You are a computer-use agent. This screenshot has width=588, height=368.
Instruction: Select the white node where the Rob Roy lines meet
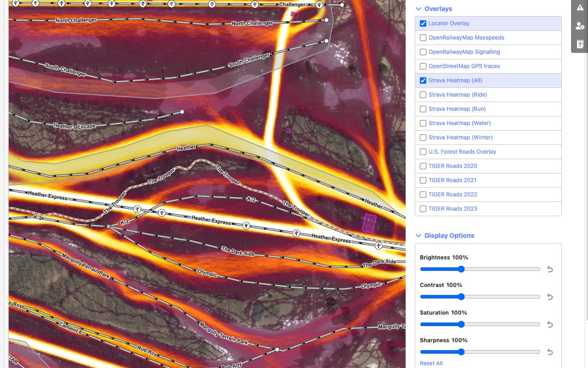click(277, 350)
